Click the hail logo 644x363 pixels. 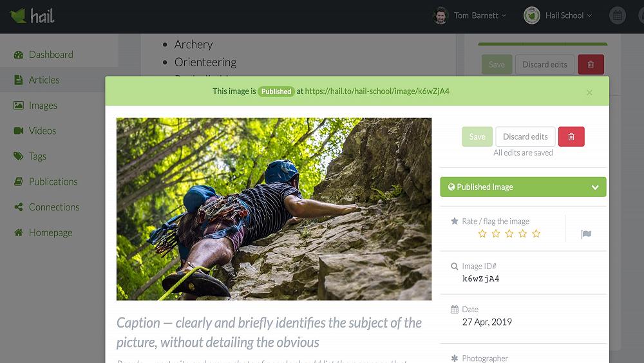32,16
